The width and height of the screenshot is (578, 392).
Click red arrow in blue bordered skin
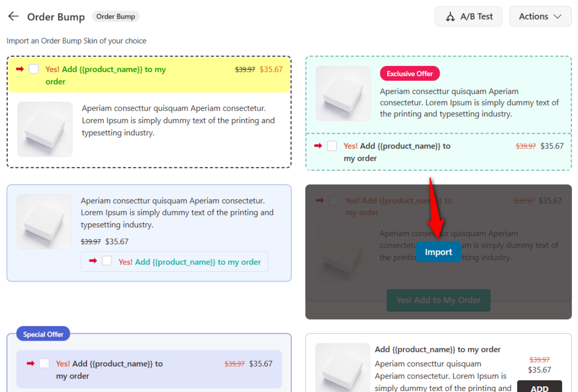tap(93, 261)
